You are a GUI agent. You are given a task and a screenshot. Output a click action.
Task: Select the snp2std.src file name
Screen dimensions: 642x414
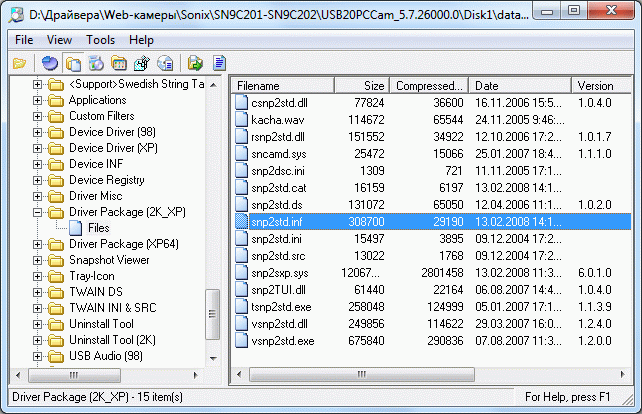coord(278,256)
